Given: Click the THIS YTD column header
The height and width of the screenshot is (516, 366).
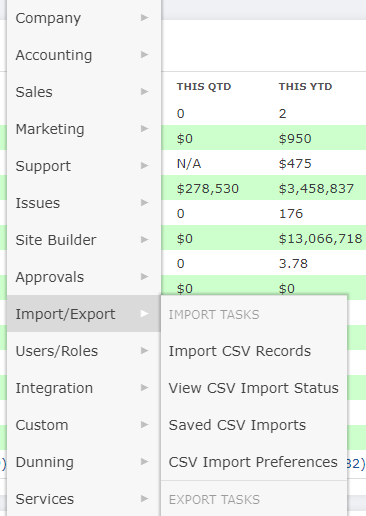Looking at the screenshot, I should click(305, 87).
